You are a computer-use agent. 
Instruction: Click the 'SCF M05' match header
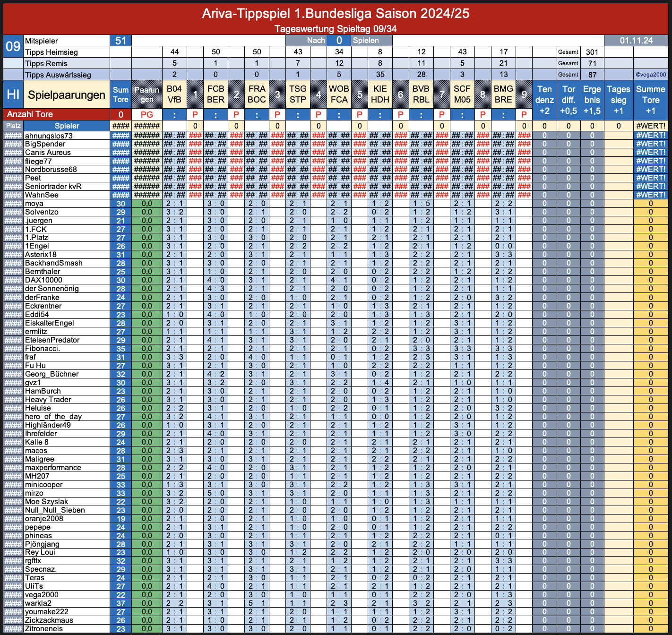(462, 94)
